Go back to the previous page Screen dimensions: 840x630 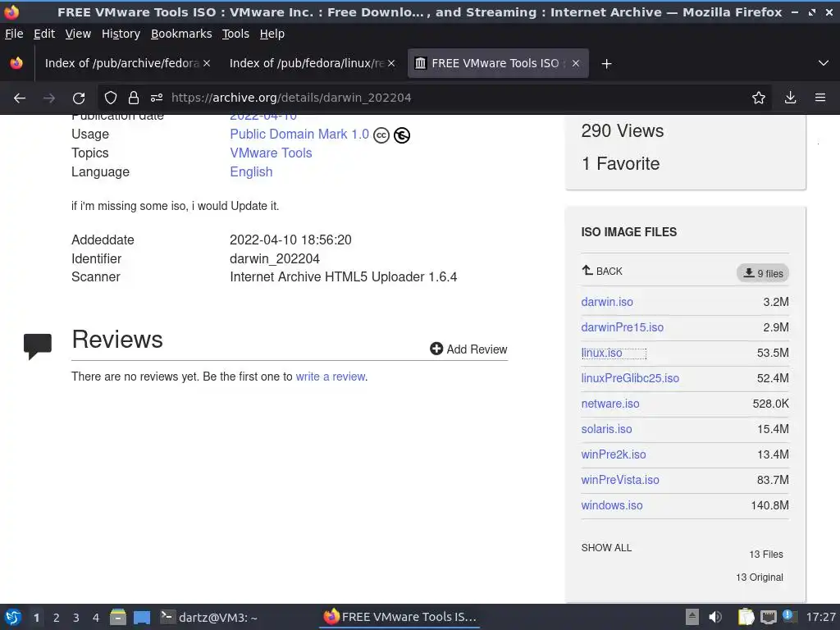(20, 98)
